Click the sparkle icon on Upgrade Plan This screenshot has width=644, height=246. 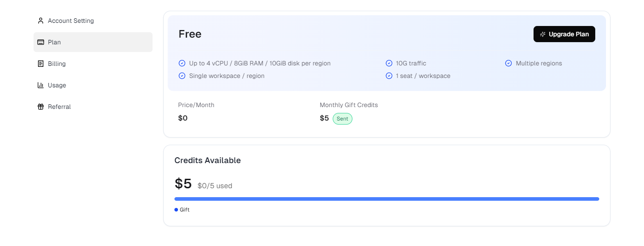coord(543,34)
